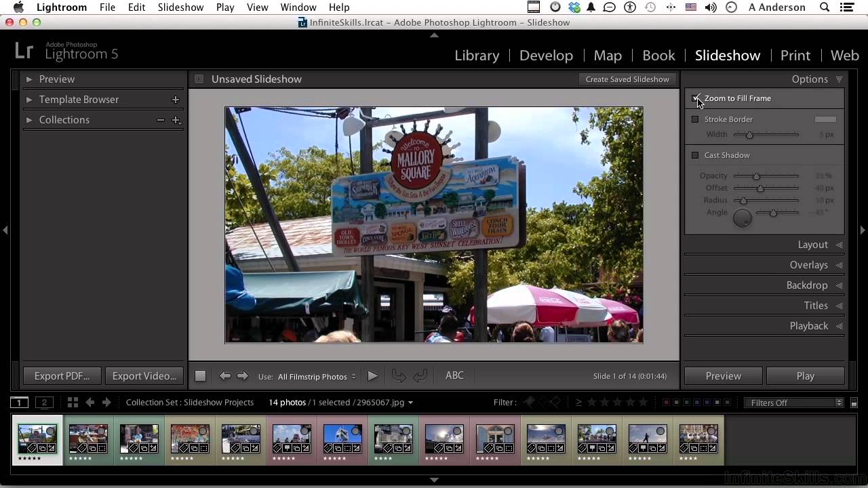
Task: Add new collection with plus icon
Action: [176, 120]
